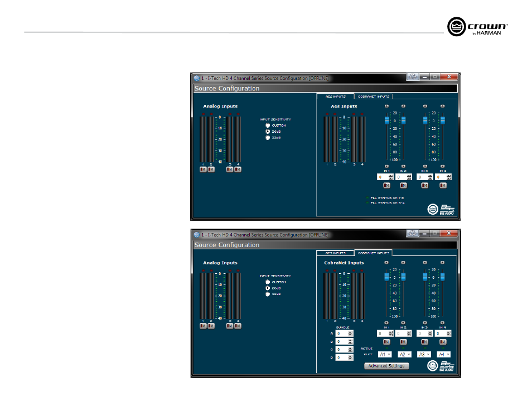Click the Bundle B spinner arrows
The height and width of the screenshot is (411, 532).
click(x=350, y=341)
